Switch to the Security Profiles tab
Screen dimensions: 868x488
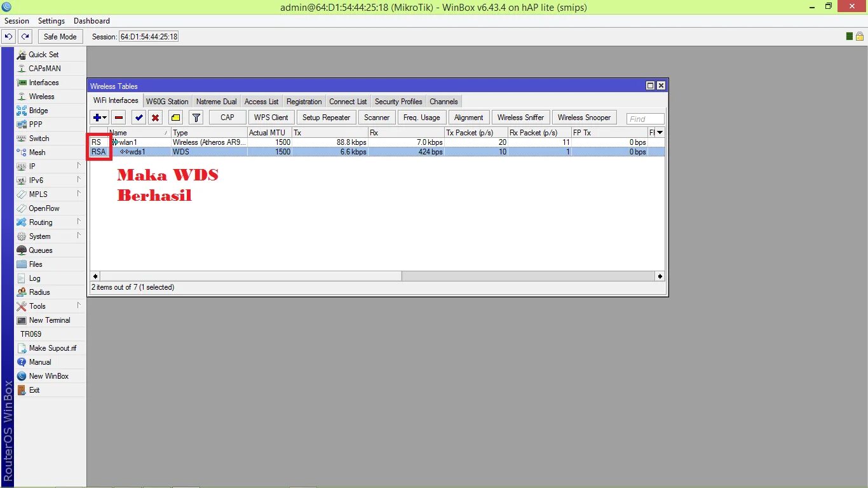point(398,102)
